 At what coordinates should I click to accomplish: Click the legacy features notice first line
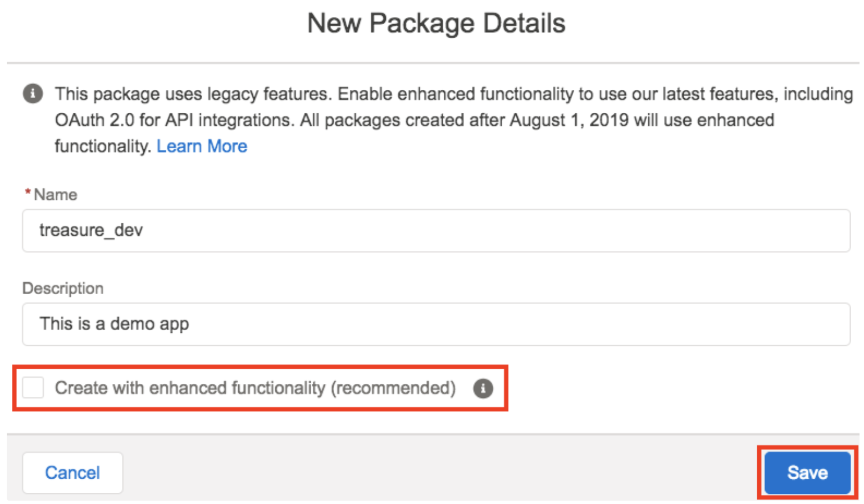click(453, 94)
